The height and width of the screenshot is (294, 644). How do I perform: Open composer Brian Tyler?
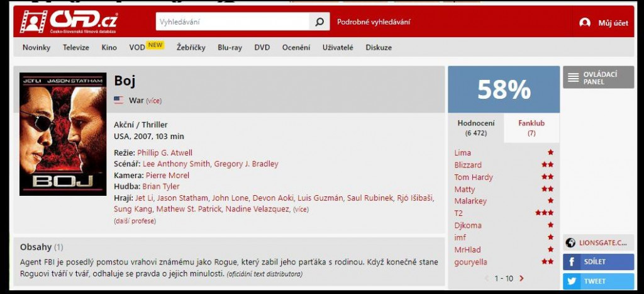(161, 186)
